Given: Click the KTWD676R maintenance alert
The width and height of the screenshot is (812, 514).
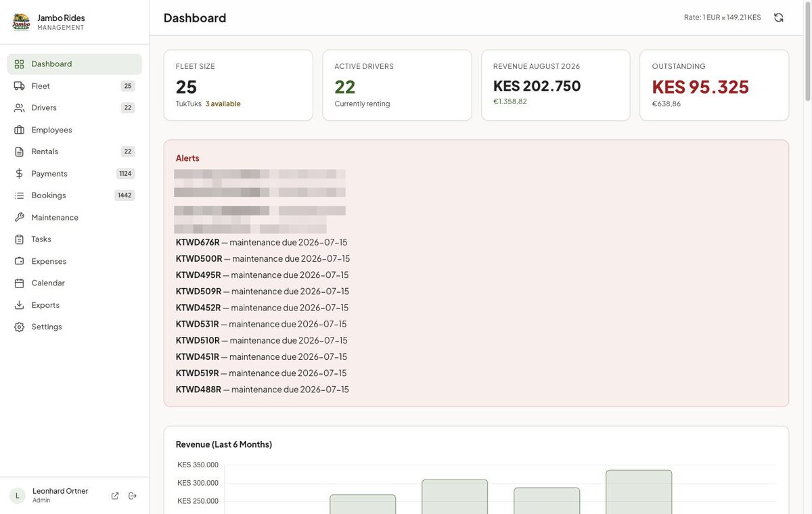Looking at the screenshot, I should pyautogui.click(x=262, y=242).
